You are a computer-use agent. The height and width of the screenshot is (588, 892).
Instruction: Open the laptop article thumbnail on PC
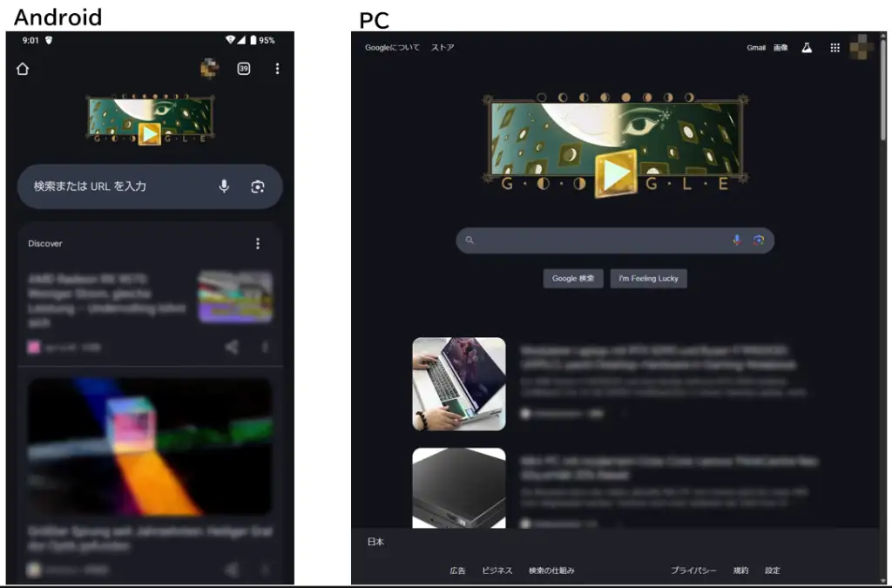coord(459,383)
